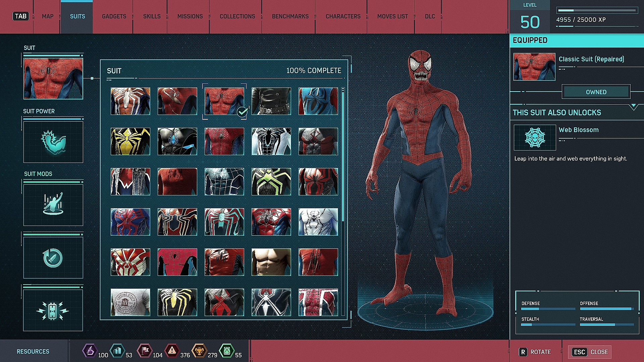Select the Suit Power punch icon

point(53,142)
